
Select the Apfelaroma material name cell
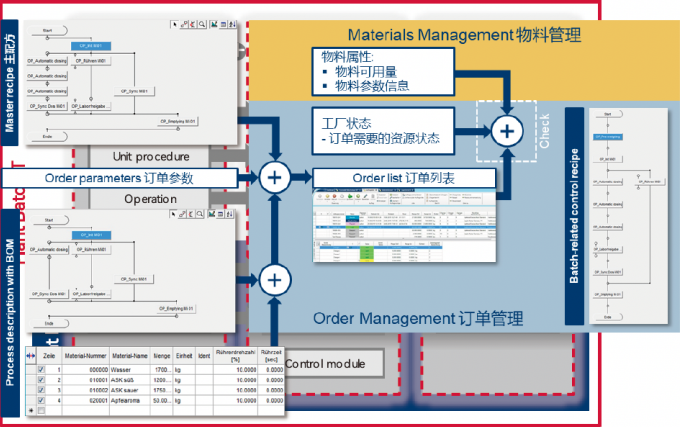(x=130, y=401)
